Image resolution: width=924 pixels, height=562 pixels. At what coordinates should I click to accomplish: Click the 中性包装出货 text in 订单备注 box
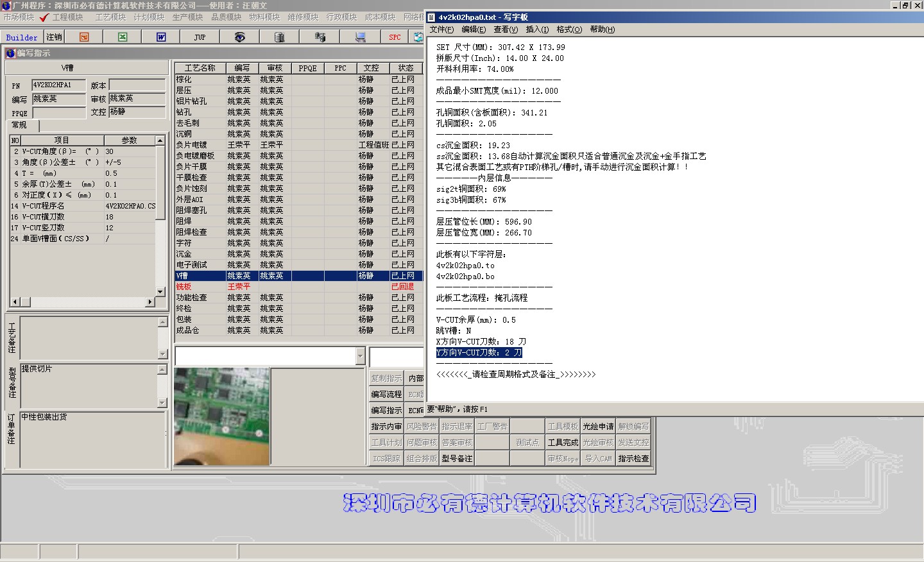click(44, 417)
